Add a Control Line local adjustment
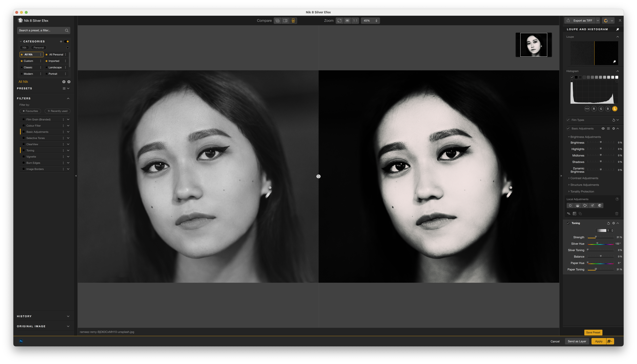 (578, 205)
